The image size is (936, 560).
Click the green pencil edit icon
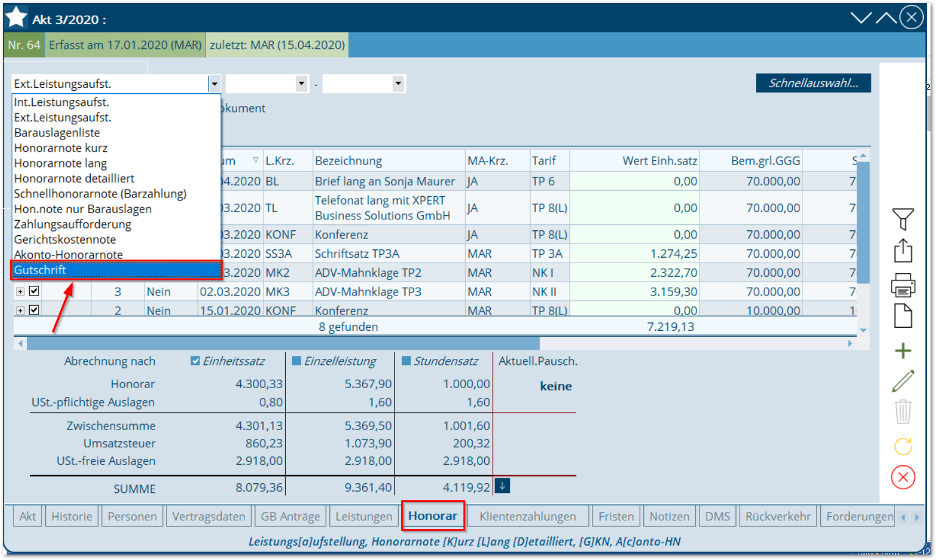pos(903,381)
